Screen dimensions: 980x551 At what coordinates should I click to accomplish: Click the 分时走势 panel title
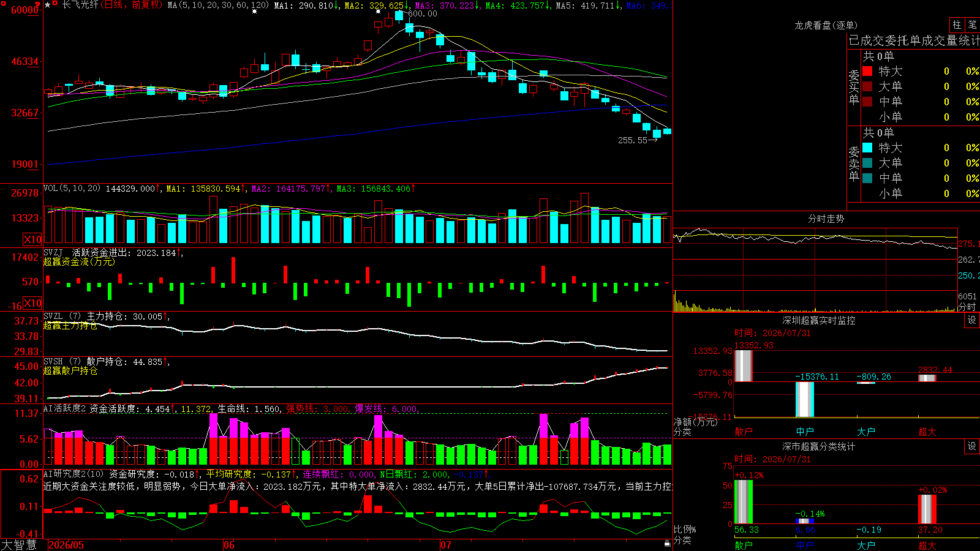[x=826, y=219]
